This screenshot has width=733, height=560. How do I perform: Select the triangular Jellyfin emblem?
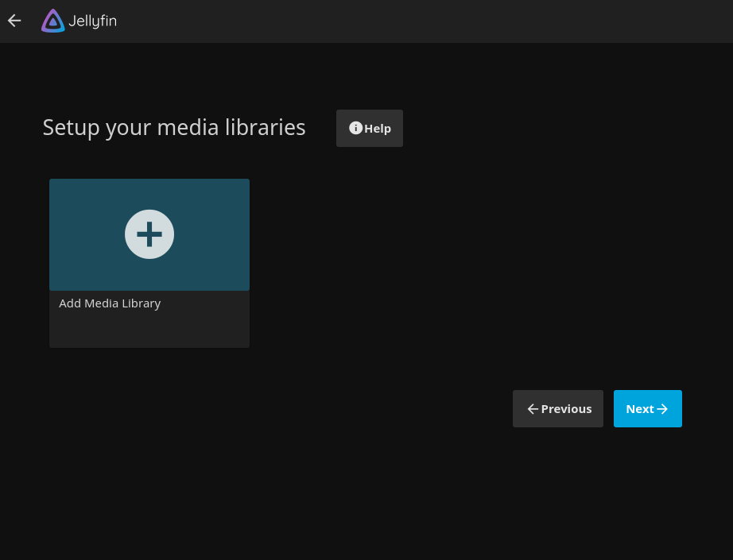coord(52,21)
